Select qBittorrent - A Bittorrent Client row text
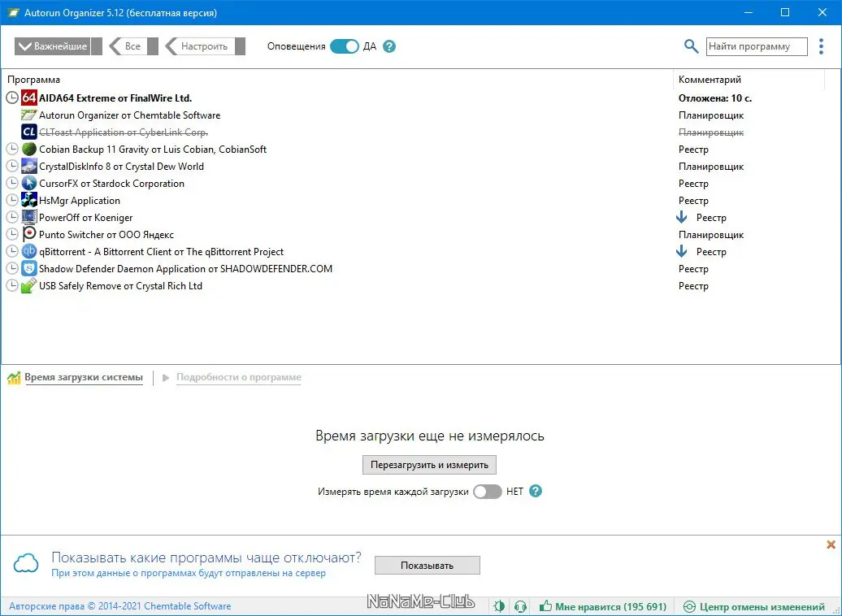842x616 pixels. [x=161, y=251]
